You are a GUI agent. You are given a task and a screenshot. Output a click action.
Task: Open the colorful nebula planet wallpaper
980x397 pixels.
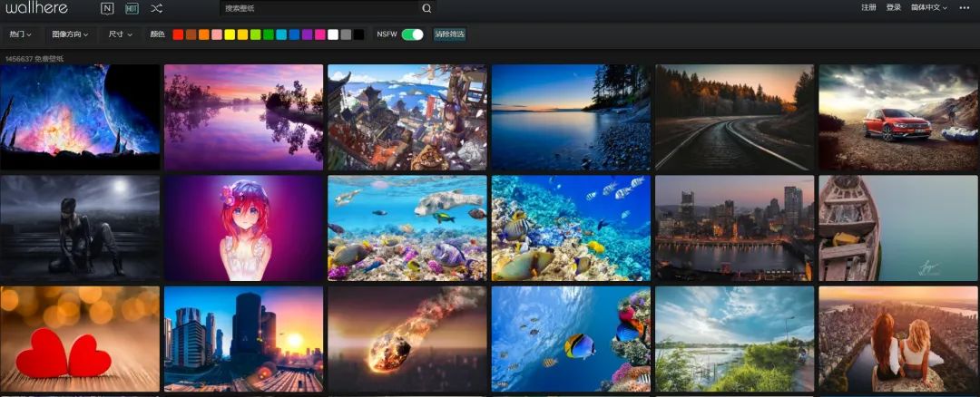point(80,117)
